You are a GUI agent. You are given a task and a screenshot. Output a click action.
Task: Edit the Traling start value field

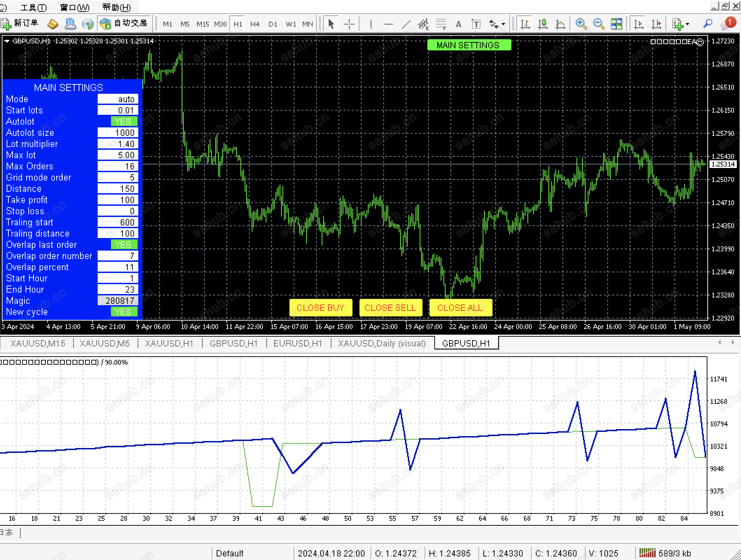pyautogui.click(x=118, y=222)
